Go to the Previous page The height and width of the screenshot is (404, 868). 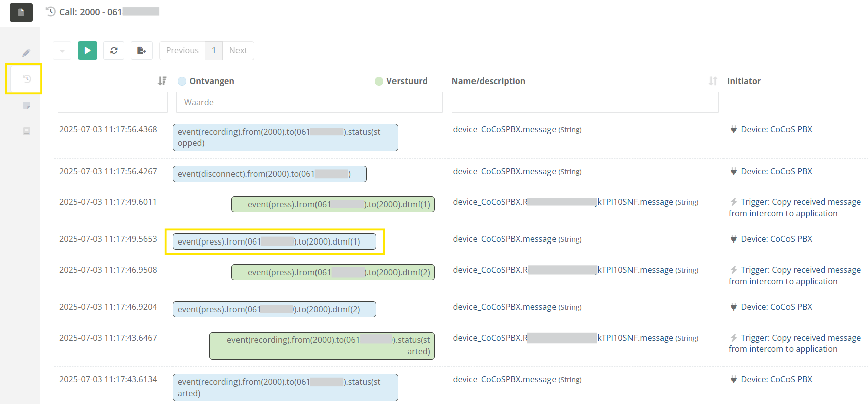click(x=182, y=50)
